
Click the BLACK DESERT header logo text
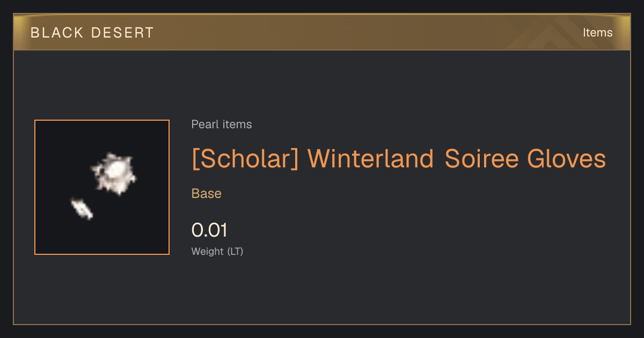point(92,33)
